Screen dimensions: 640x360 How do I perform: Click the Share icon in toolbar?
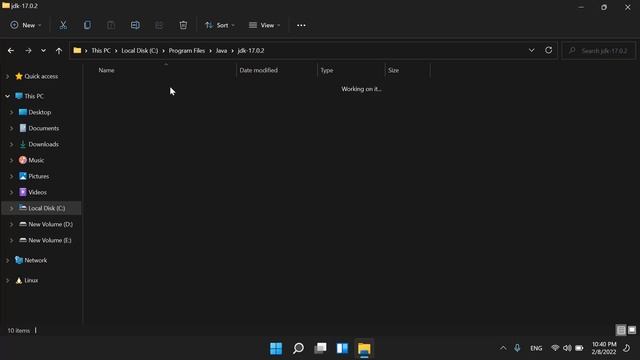(x=159, y=25)
